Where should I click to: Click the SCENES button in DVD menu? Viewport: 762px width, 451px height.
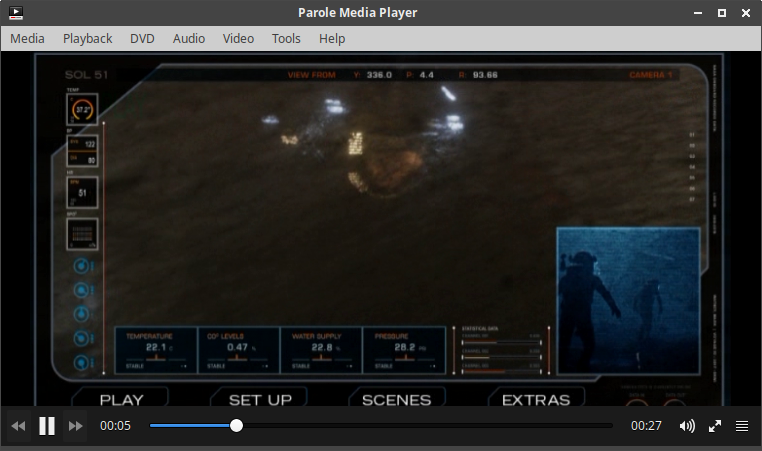(397, 399)
